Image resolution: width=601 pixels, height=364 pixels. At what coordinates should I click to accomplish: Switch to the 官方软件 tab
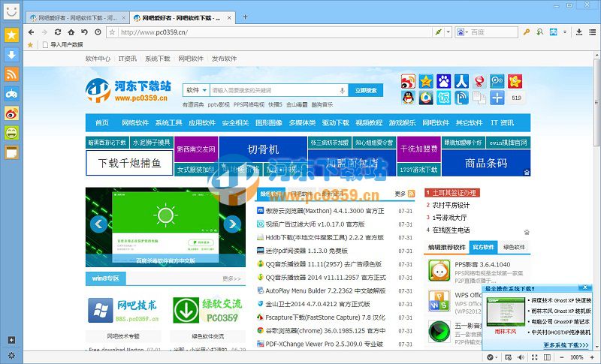tap(483, 247)
